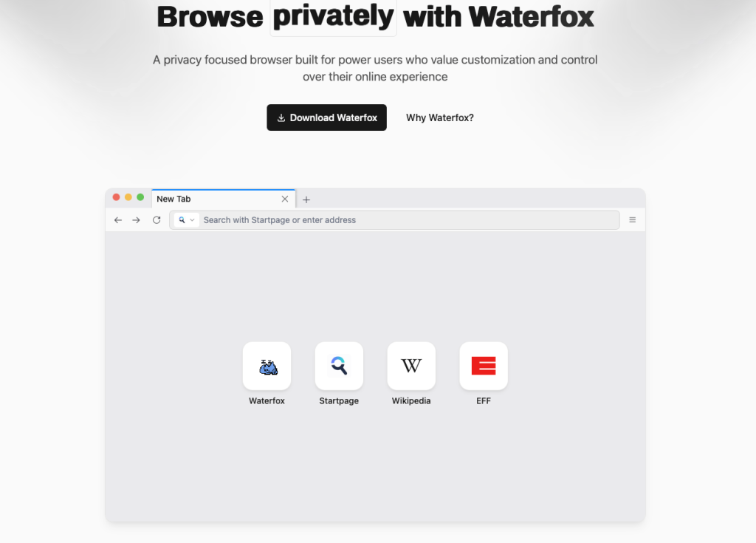Click the green traffic light in the mockup
The image size is (756, 543).
click(140, 197)
